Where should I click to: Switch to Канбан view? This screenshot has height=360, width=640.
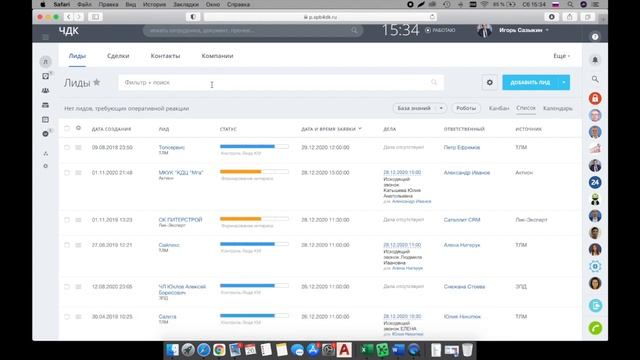click(x=499, y=109)
